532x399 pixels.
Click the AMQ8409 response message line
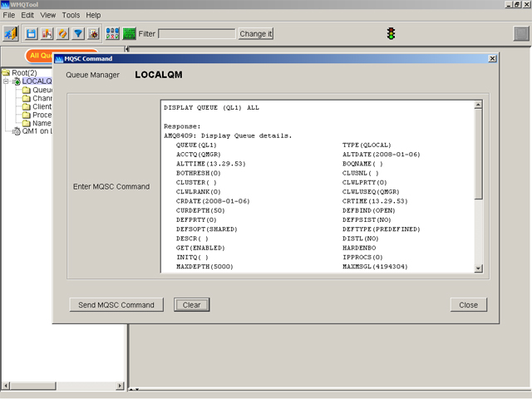[228, 135]
